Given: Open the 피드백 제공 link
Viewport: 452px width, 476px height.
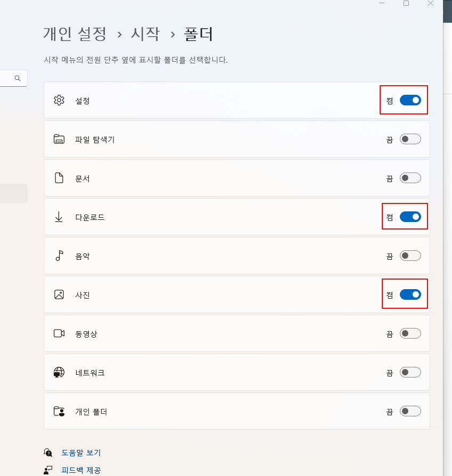Looking at the screenshot, I should coord(81,470).
